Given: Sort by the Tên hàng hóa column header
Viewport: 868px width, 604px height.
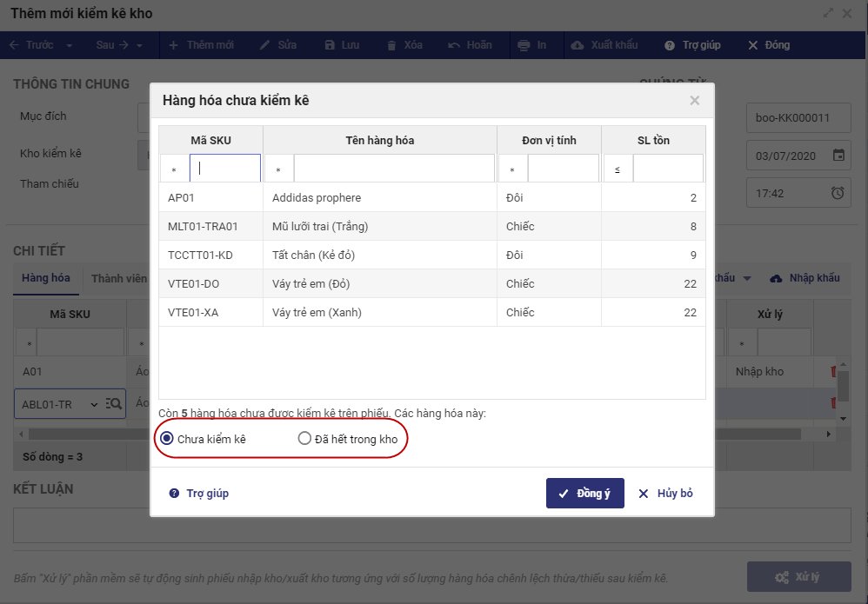Looking at the screenshot, I should (x=380, y=141).
